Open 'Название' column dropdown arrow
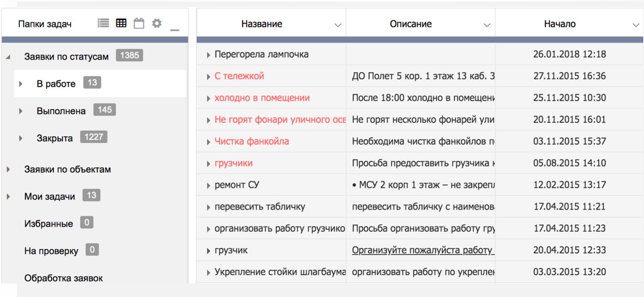 click(338, 25)
